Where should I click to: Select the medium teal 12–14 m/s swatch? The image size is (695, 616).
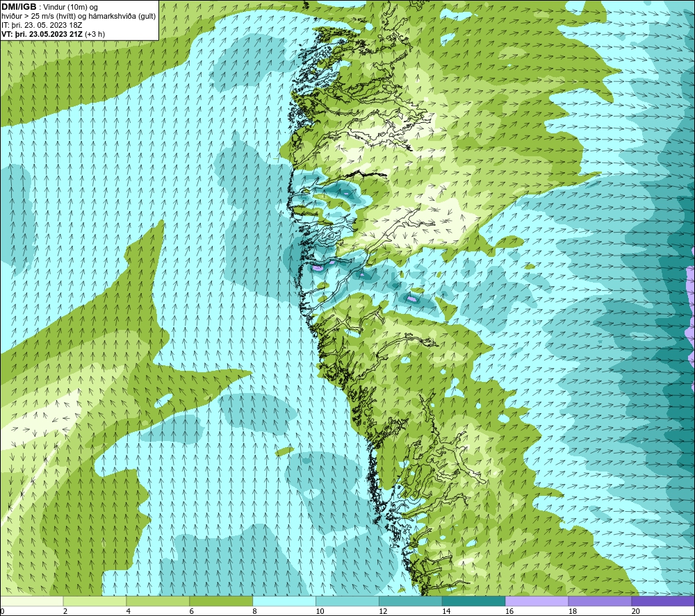click(x=411, y=601)
